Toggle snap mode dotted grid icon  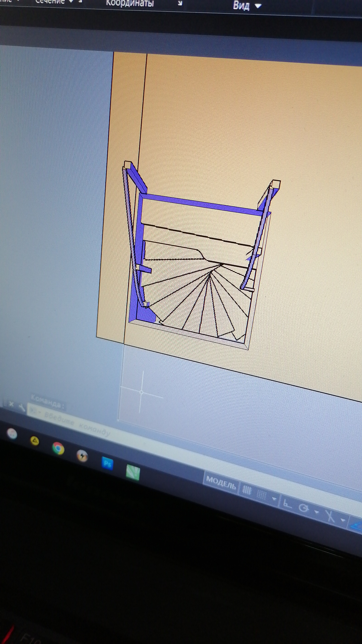262,495
